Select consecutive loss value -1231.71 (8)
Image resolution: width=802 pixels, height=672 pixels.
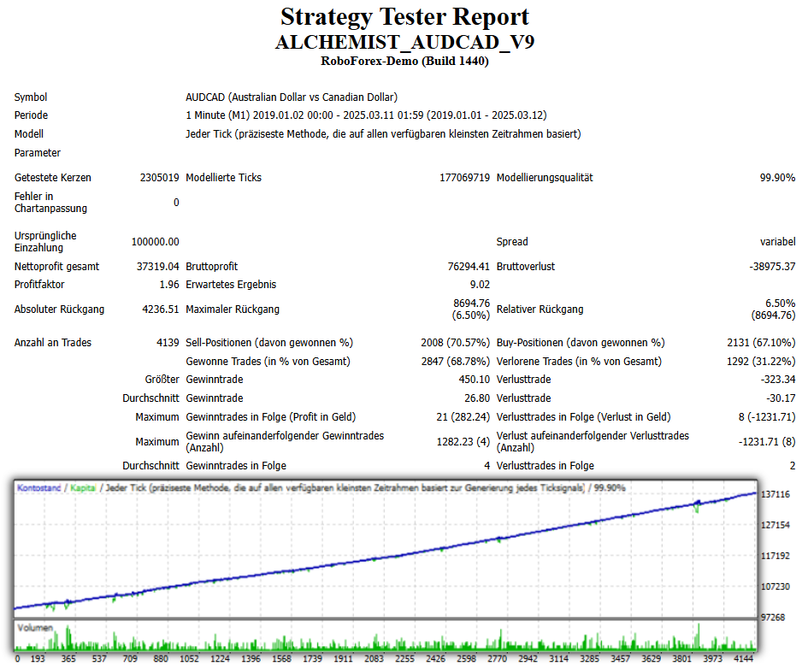[x=767, y=442]
